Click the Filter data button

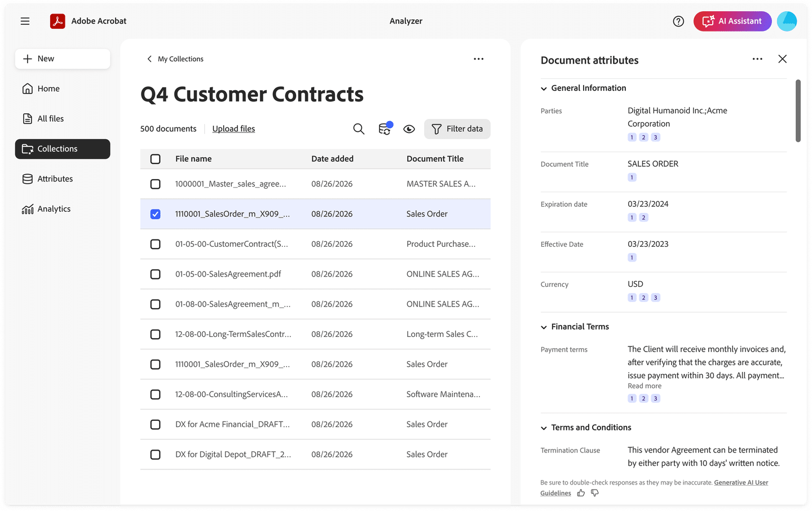(x=457, y=129)
